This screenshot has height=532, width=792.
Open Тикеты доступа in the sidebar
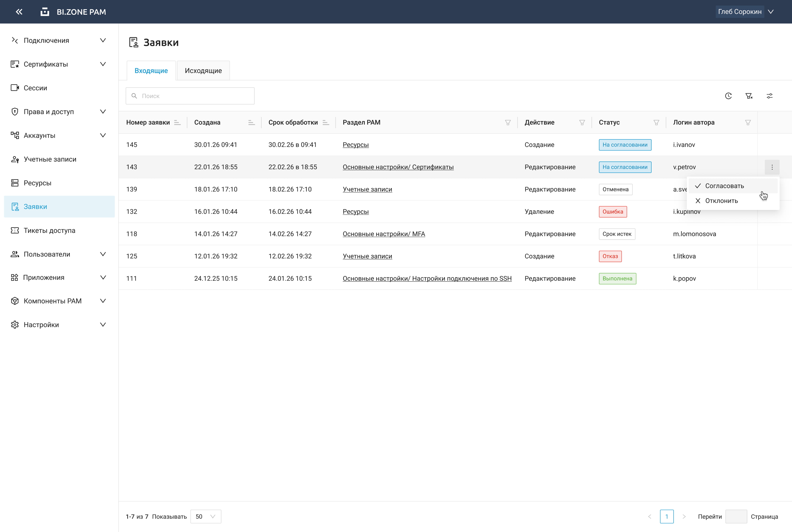coord(49,230)
